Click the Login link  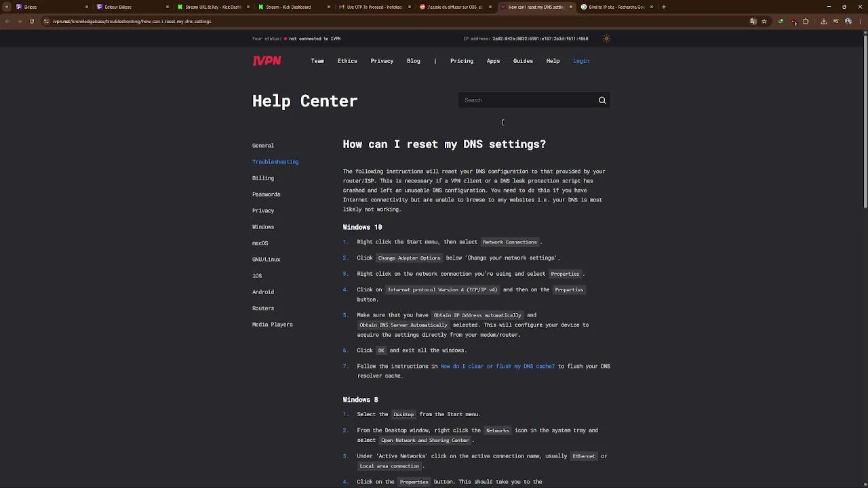[x=581, y=61]
